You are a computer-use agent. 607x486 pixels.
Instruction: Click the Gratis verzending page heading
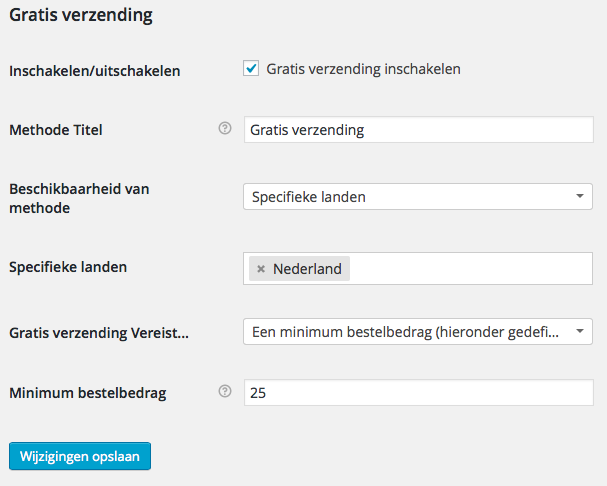tap(81, 15)
